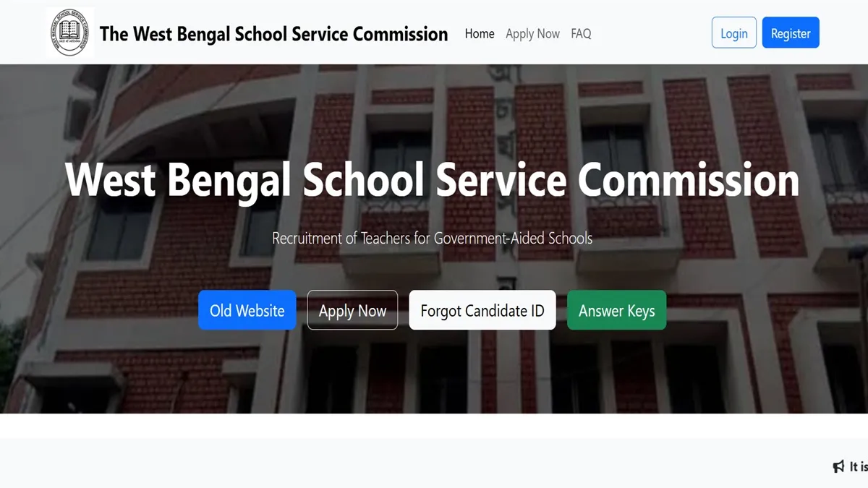
Task: Click the navbar title The West Bengal School Service Commission
Action: pyautogui.click(x=274, y=33)
